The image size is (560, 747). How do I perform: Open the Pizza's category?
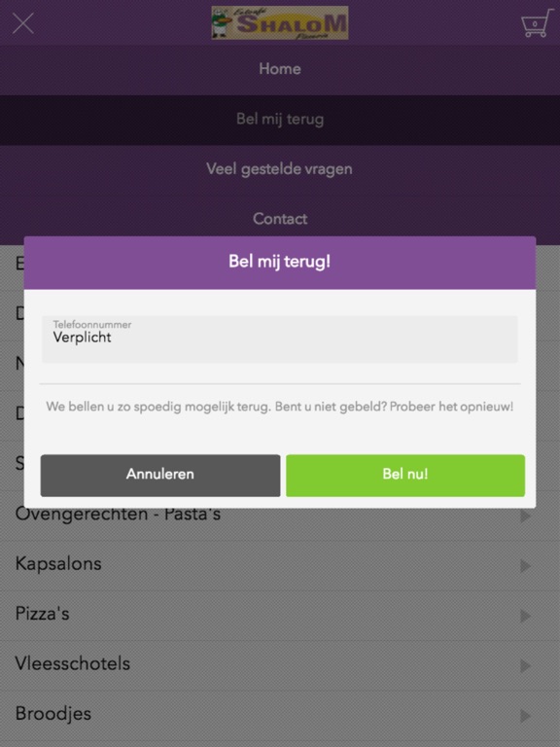[280, 616]
